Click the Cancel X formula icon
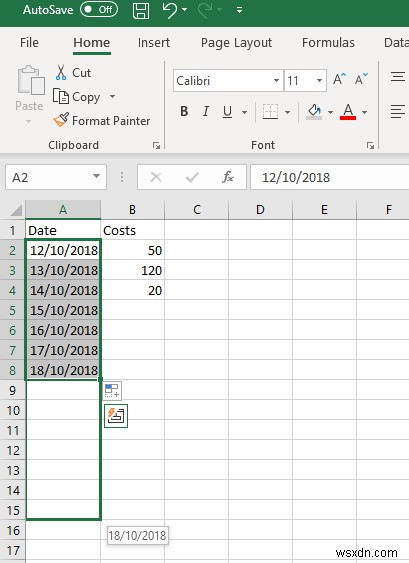 pyautogui.click(x=155, y=177)
